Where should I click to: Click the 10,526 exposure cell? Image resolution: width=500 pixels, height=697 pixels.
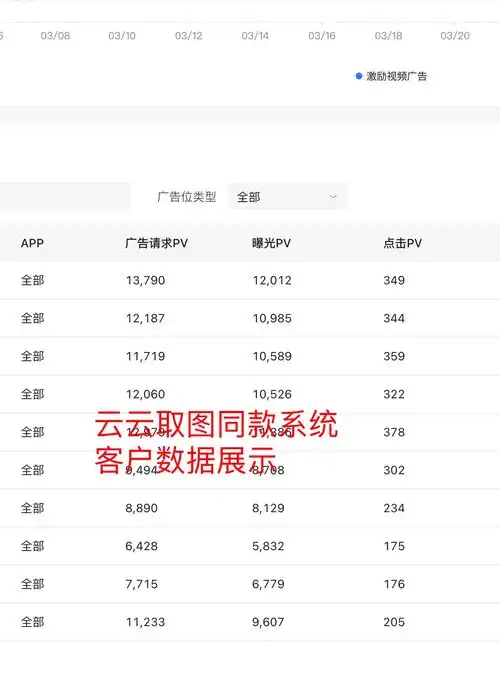272,394
